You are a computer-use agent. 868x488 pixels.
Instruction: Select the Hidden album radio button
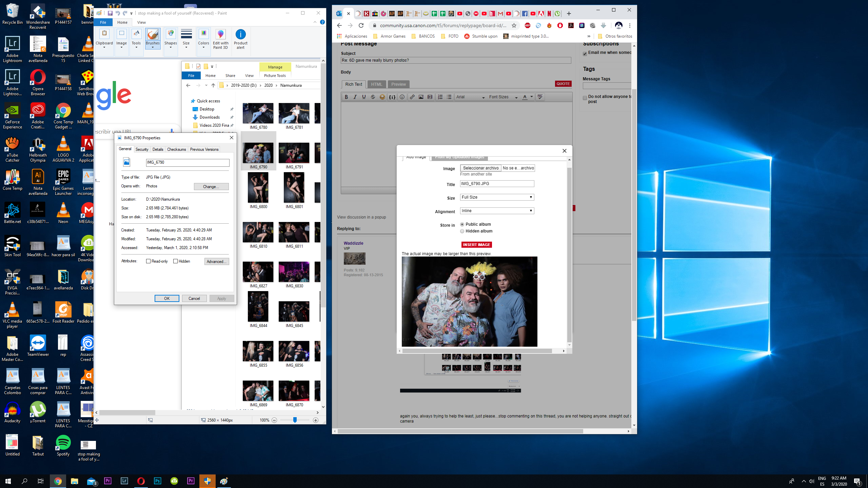click(x=462, y=231)
